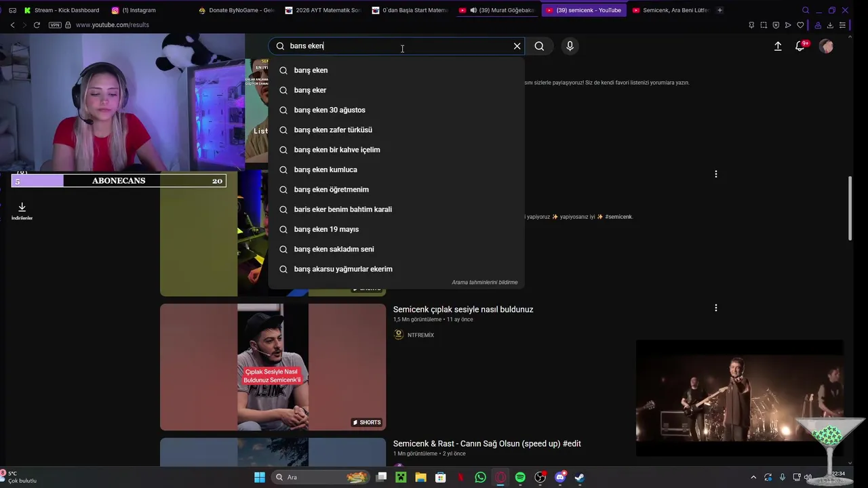Click the tray volume speaker icon

[808, 477]
